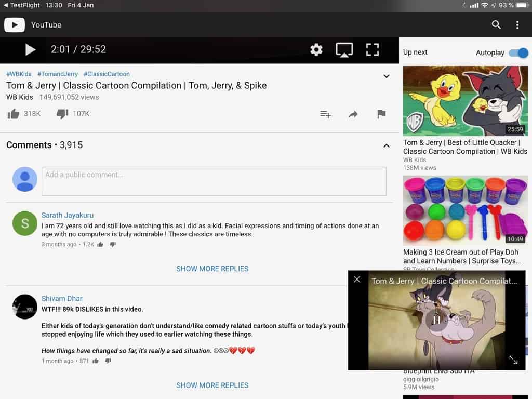The image size is (532, 399).
Task: Share the video via arrow icon
Action: click(353, 114)
